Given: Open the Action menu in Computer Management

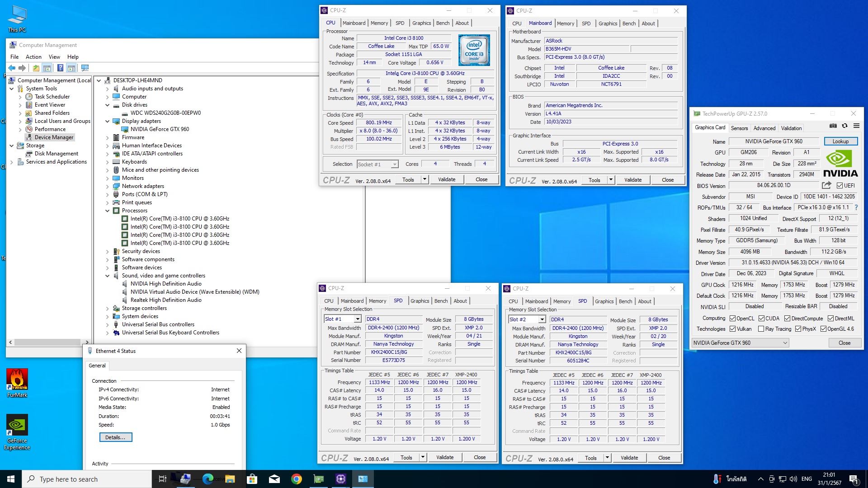Looking at the screenshot, I should (x=33, y=57).
